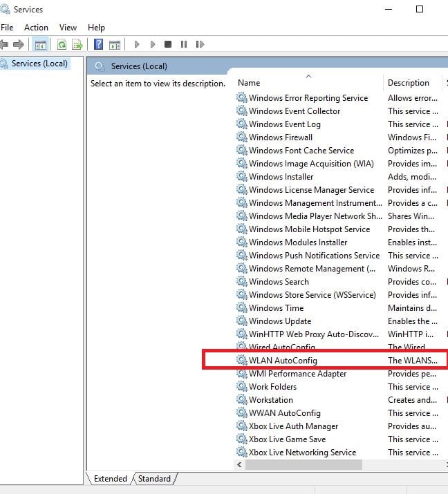
Task: Open the File menu
Action: (7, 28)
